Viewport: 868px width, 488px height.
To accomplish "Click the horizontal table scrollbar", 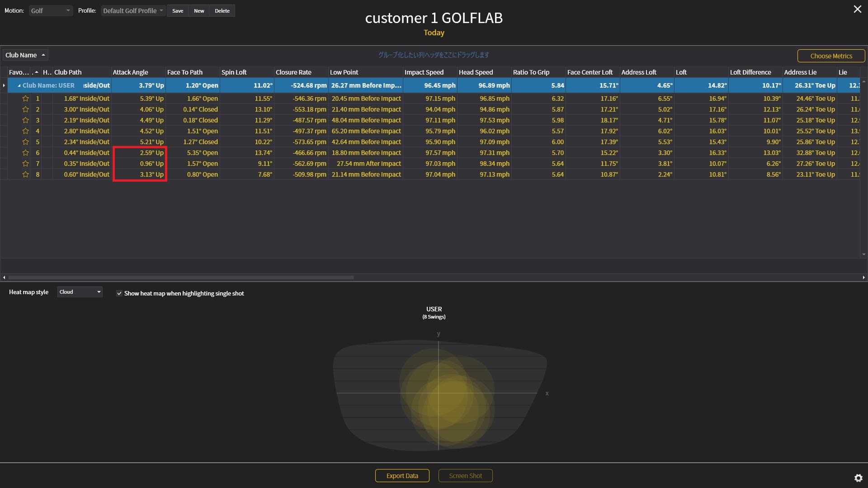I will (181, 277).
